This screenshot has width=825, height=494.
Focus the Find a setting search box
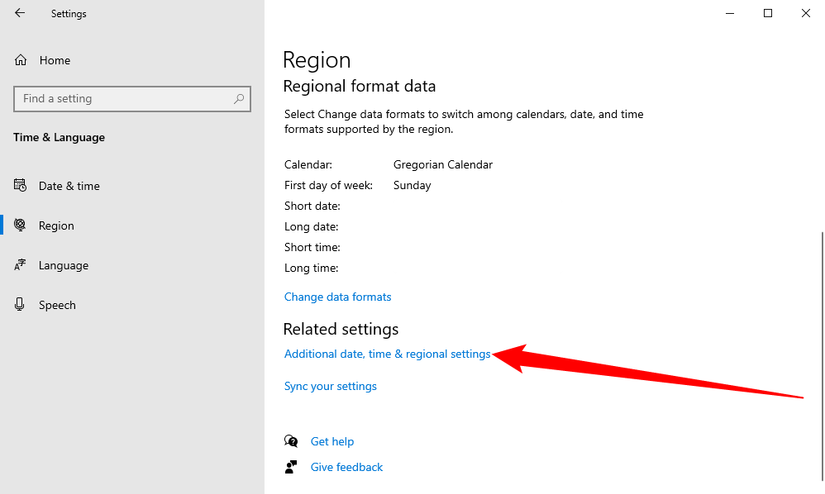[x=120, y=99]
